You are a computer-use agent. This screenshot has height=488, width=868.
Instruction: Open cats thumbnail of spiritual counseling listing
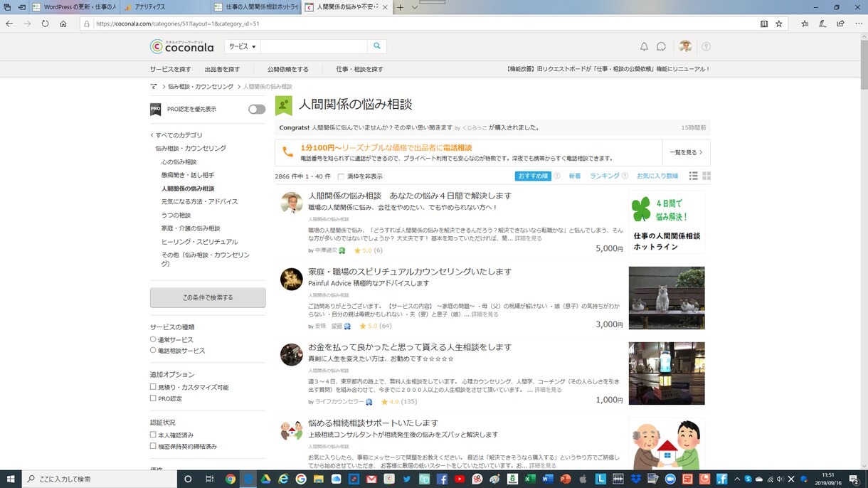coord(667,298)
